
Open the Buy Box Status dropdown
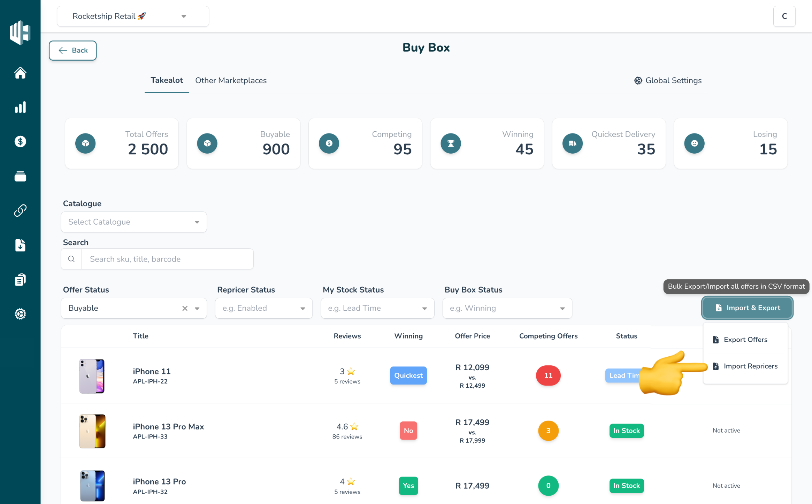tap(507, 308)
